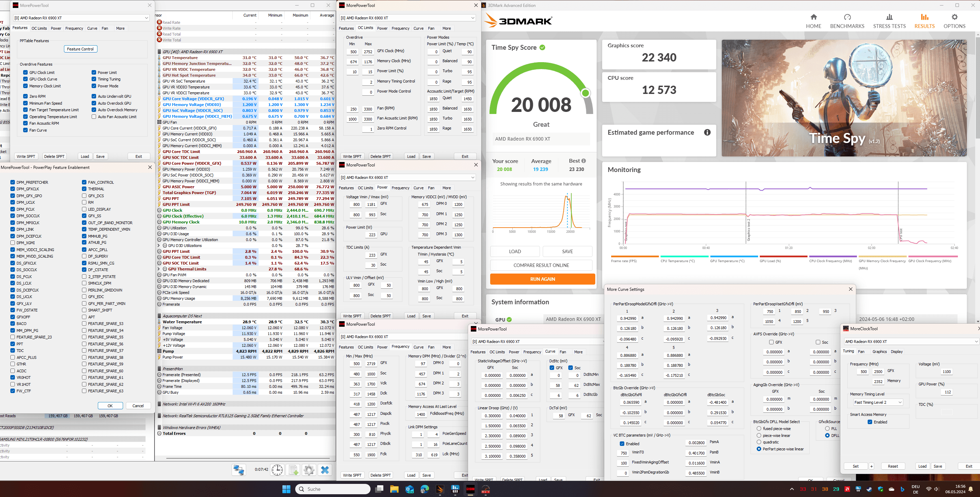Viewport: 980px width, 497px height.
Task: Open GPU dropdown in MorePowerTool Overdrive window
Action: (408, 18)
